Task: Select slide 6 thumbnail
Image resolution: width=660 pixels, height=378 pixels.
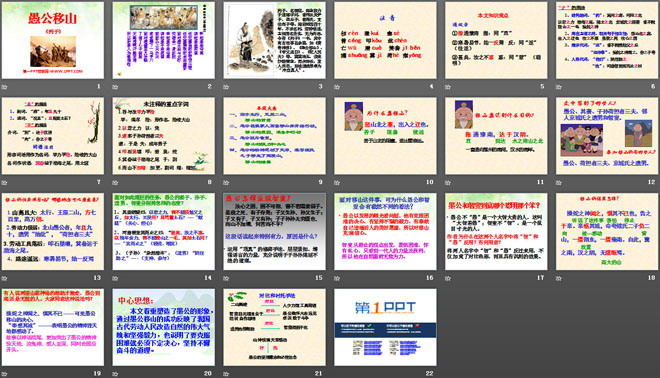Action: pyautogui.click(x=607, y=40)
